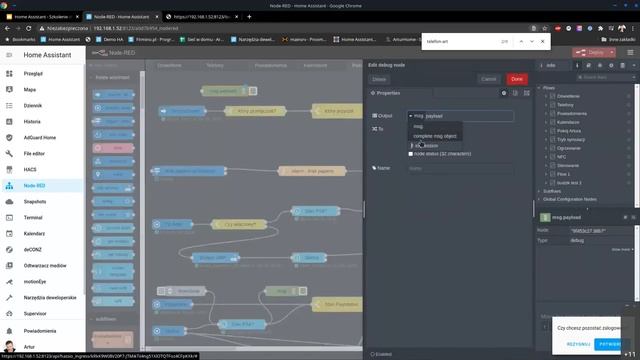Switch to the Oświetlenie flow tab
Image resolution: width=640 pixels, height=360 pixels.
coord(169,65)
